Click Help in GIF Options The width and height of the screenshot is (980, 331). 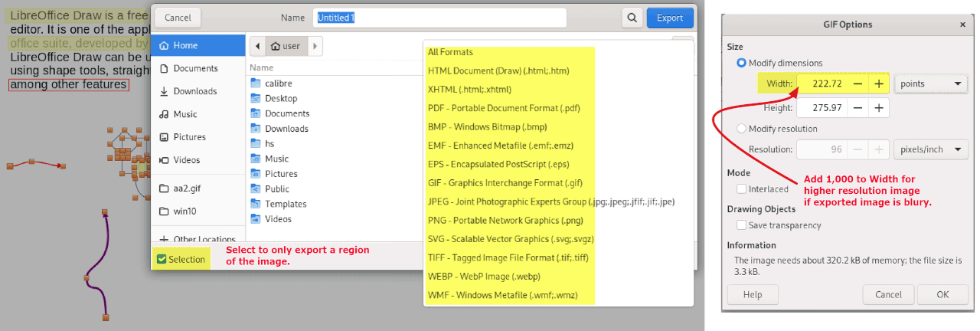753,295
